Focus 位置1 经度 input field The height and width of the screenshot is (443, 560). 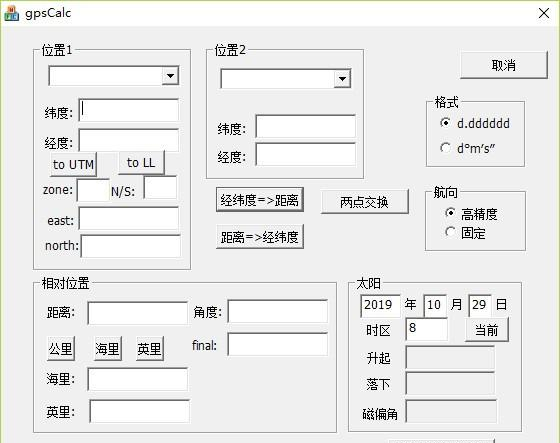(129, 140)
